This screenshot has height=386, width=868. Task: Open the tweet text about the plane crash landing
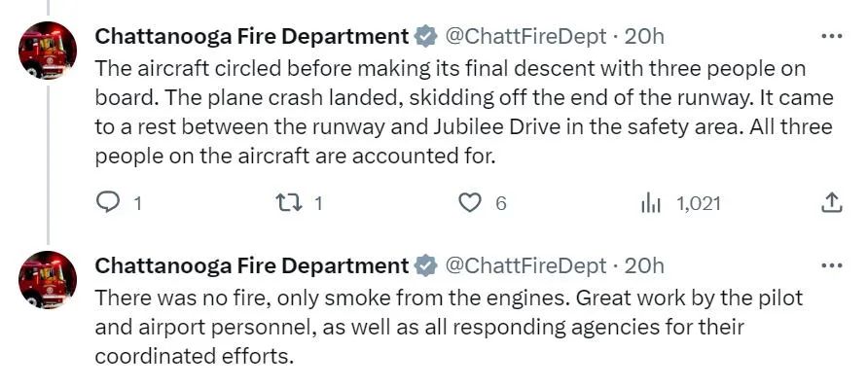[x=464, y=113]
